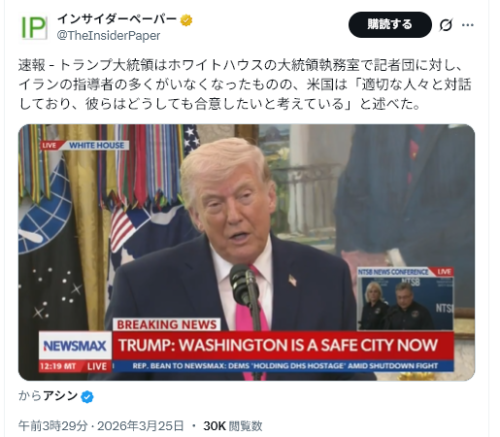Click the blue verified badge next to アシン

(x=87, y=397)
